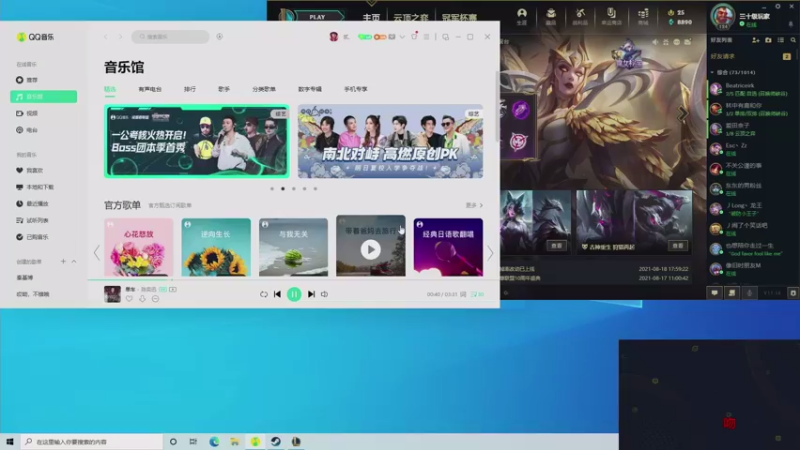Open 电台 radio section in sidebar
The width and height of the screenshot is (800, 450).
(27, 130)
